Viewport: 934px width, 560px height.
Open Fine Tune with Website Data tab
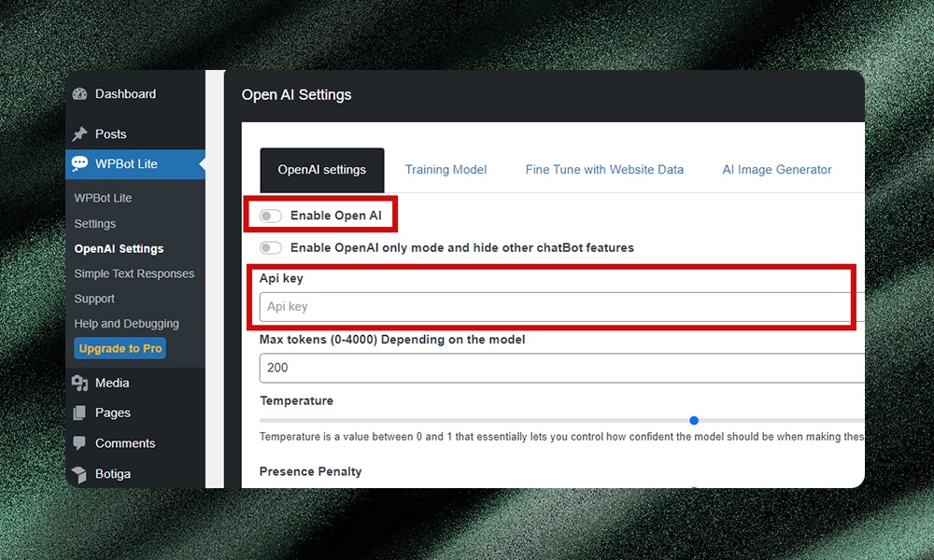pos(604,170)
